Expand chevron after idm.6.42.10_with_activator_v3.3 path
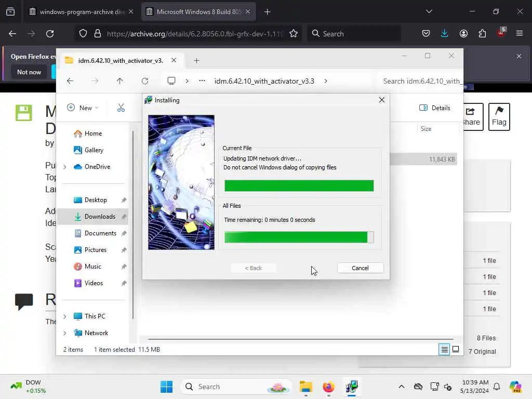 326,81
